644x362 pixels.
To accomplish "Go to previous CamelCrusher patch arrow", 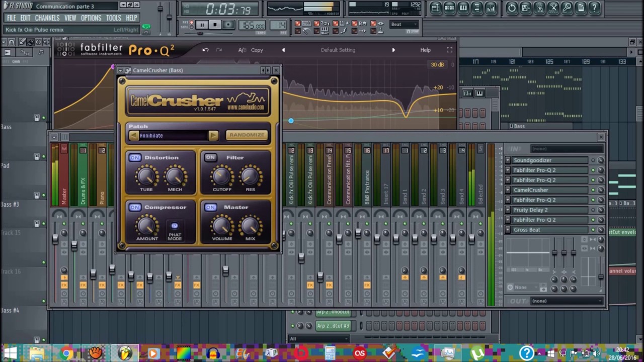I will click(x=133, y=135).
